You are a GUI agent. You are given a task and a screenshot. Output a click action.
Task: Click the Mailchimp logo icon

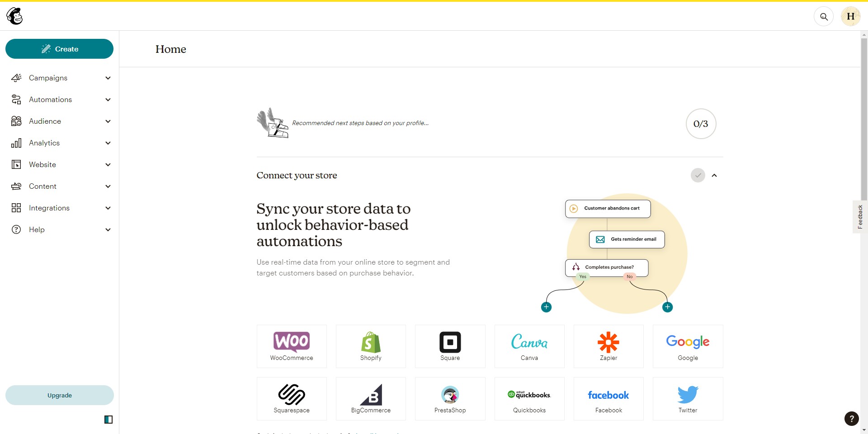pyautogui.click(x=14, y=16)
